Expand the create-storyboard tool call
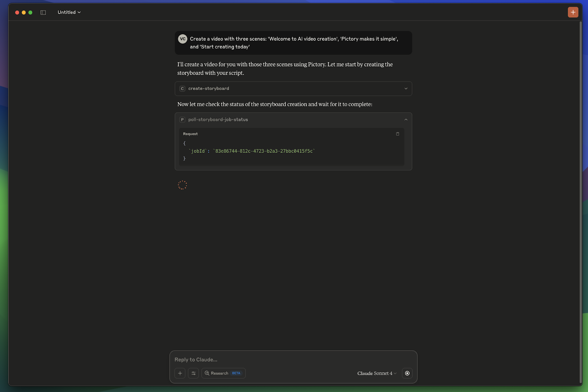This screenshot has width=588, height=392. [x=293, y=89]
